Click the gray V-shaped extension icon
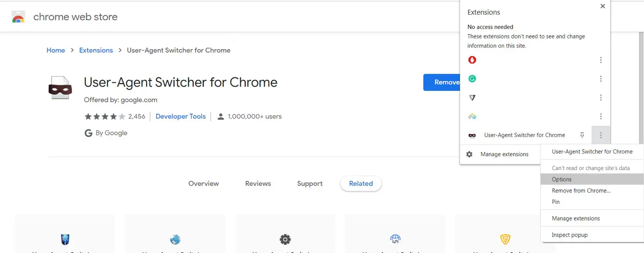The height and width of the screenshot is (253, 644). tap(472, 97)
